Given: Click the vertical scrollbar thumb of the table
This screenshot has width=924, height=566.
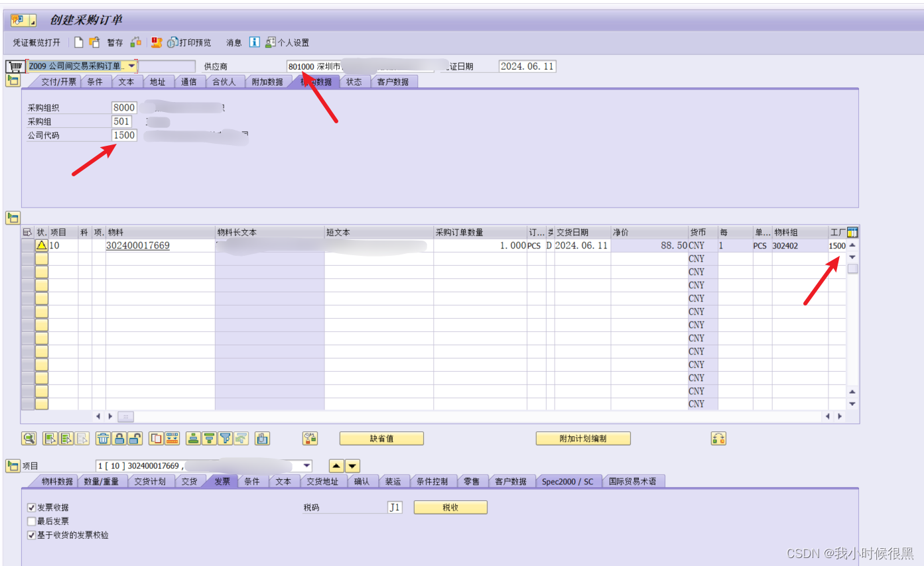Looking at the screenshot, I should (x=852, y=268).
